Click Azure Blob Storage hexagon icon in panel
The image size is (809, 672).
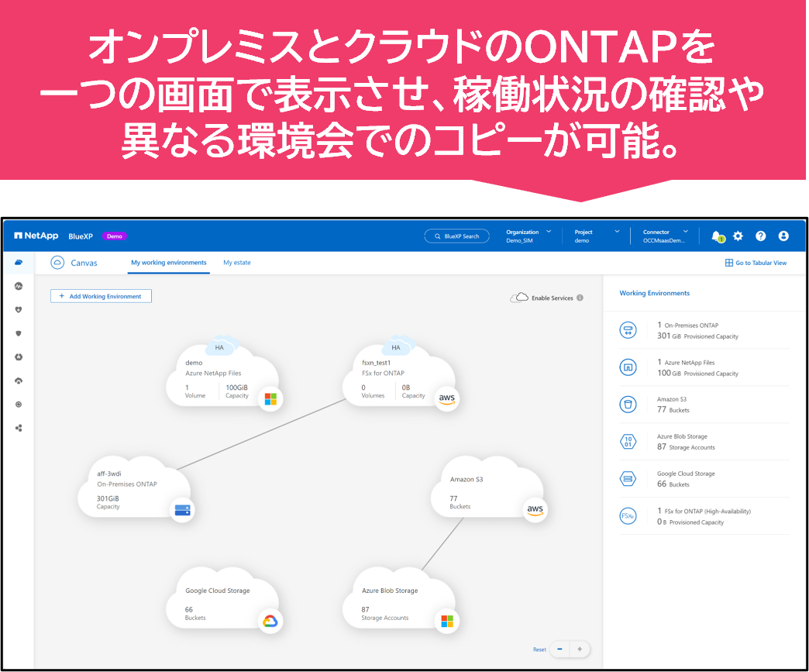pos(628,442)
